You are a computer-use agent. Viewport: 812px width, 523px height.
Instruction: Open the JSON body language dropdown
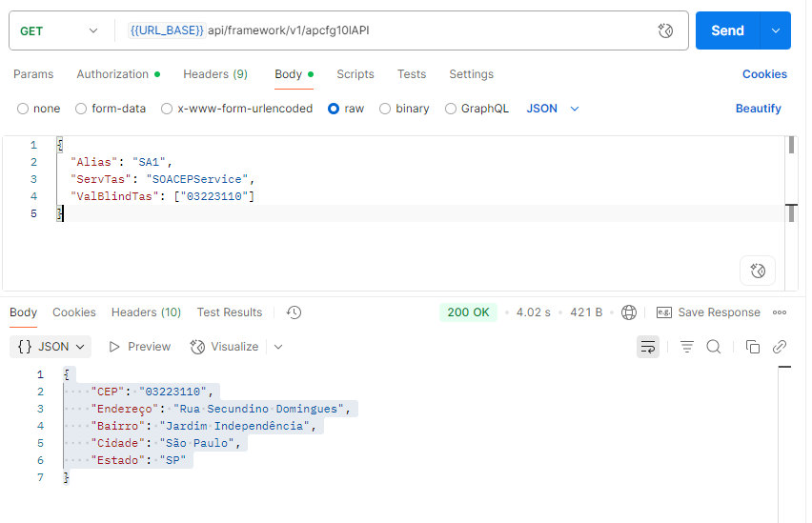(553, 109)
